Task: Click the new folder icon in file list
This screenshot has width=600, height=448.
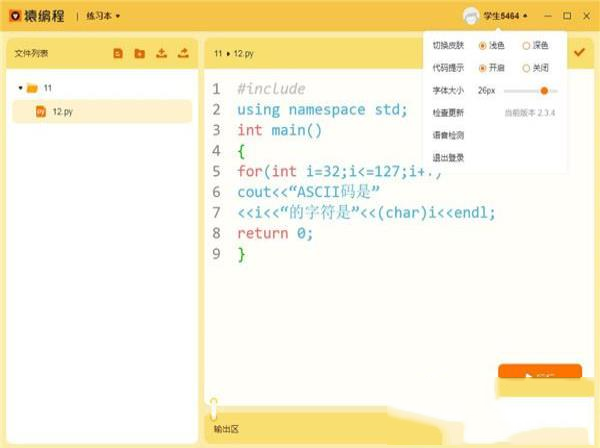Action: point(140,53)
